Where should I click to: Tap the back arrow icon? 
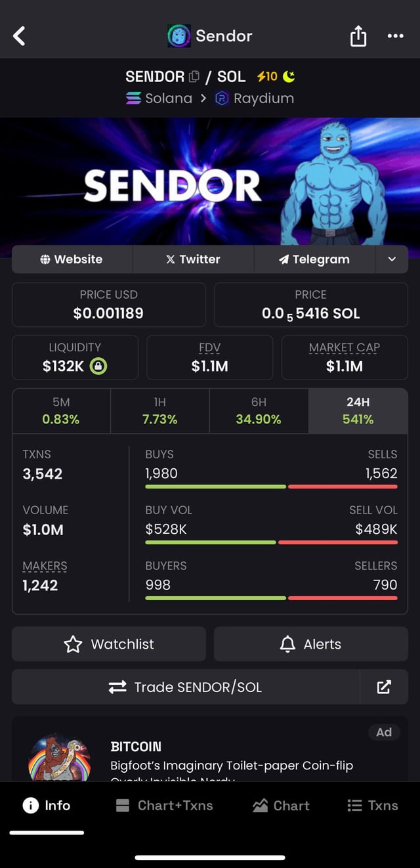click(x=20, y=36)
